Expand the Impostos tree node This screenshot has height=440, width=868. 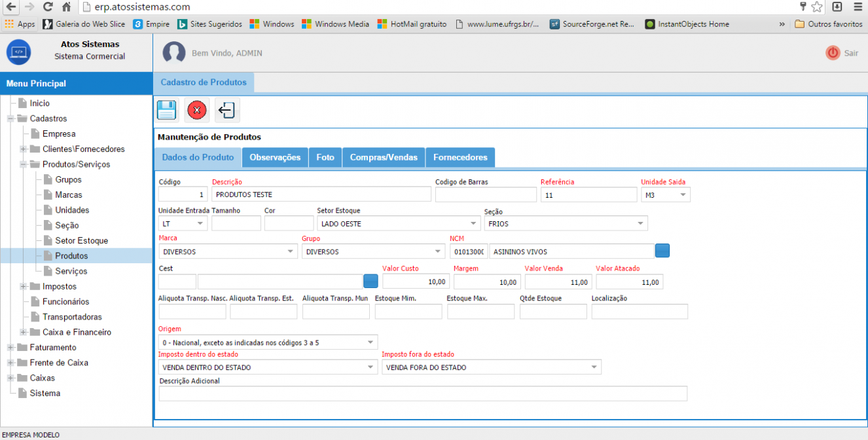tap(24, 286)
